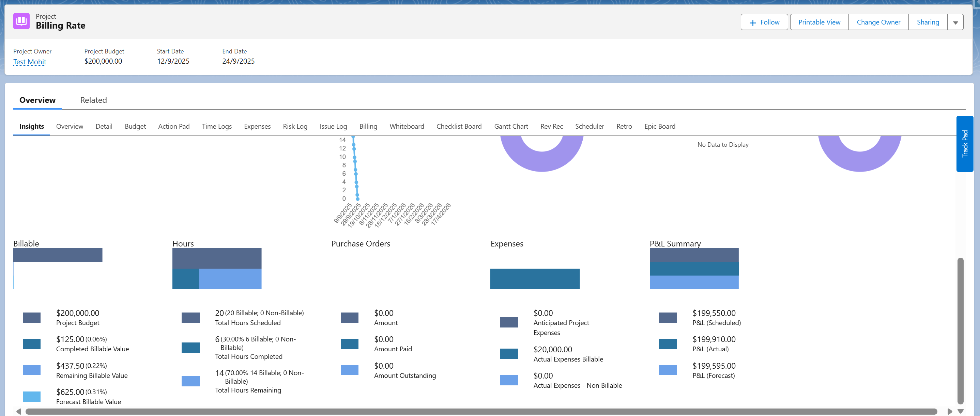Screen dimensions: 980x416
Task: Open the Whiteboard tab
Action: [x=407, y=127]
